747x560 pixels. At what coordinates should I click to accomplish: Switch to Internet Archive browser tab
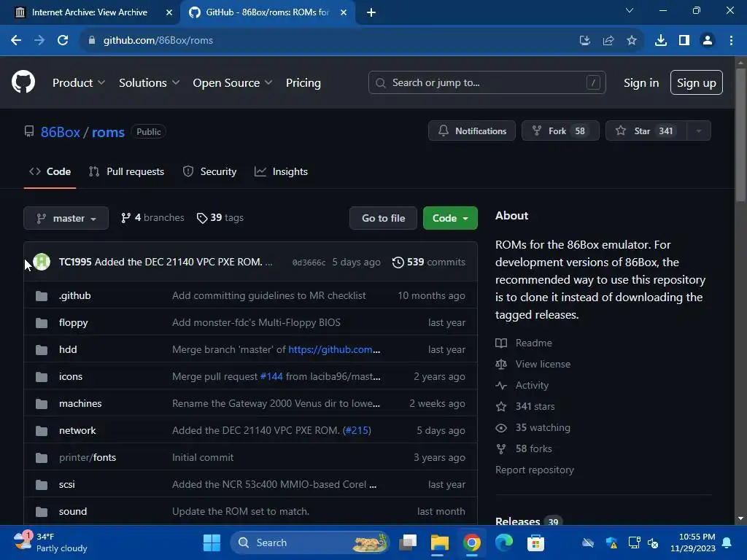pos(90,12)
